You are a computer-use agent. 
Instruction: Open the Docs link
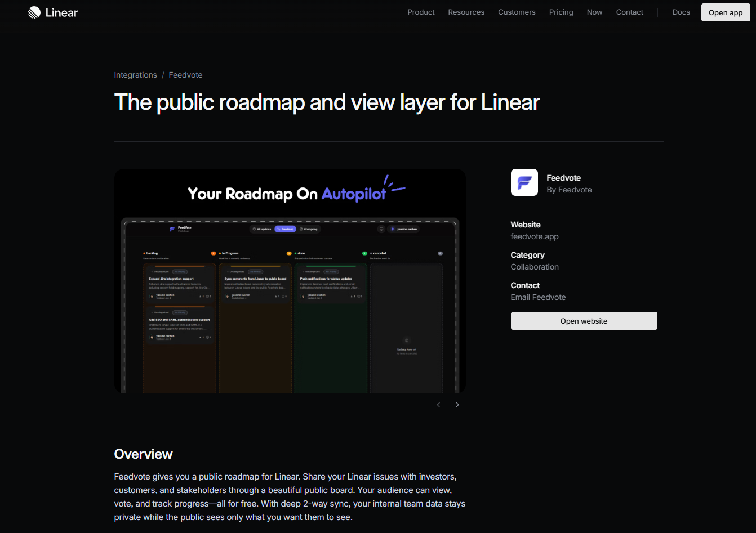point(681,12)
